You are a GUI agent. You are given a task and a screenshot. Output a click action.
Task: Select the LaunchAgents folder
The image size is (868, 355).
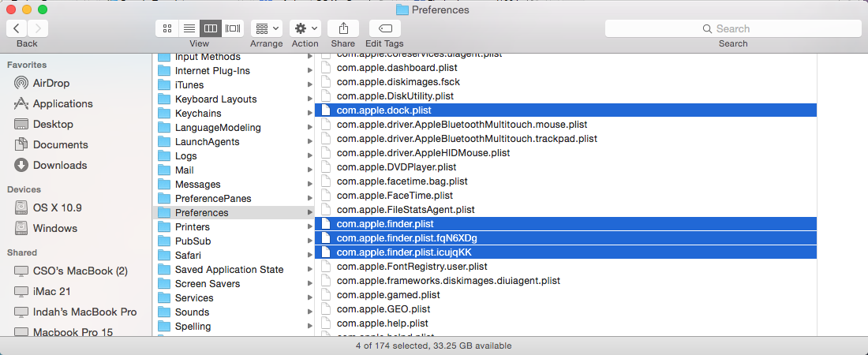pos(207,142)
